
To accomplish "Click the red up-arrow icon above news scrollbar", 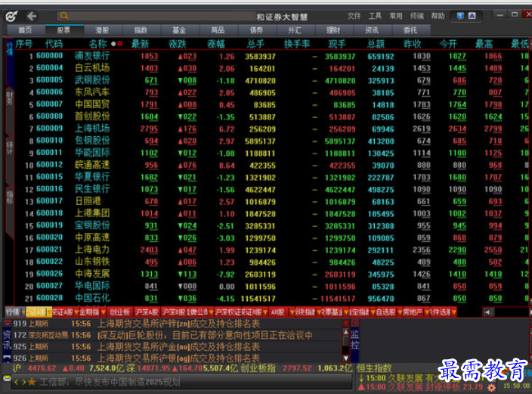I will (x=346, y=323).
